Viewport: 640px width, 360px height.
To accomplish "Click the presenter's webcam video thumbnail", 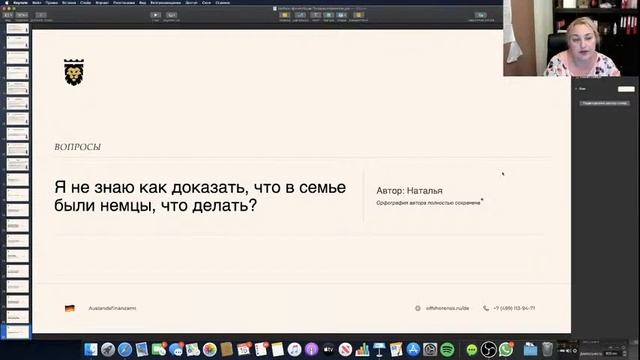I will 571,38.
